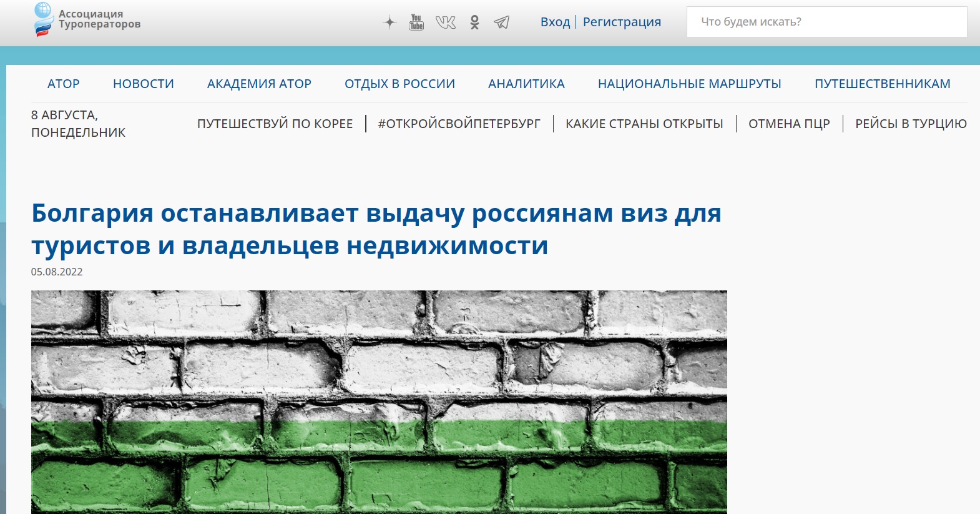This screenshot has width=980, height=514.
Task: Click the Bulgarian flag brick wall image
Action: click(x=379, y=402)
